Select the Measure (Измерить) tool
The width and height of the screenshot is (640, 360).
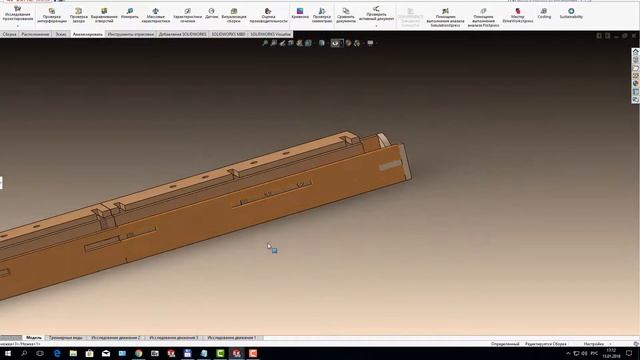tap(129, 13)
